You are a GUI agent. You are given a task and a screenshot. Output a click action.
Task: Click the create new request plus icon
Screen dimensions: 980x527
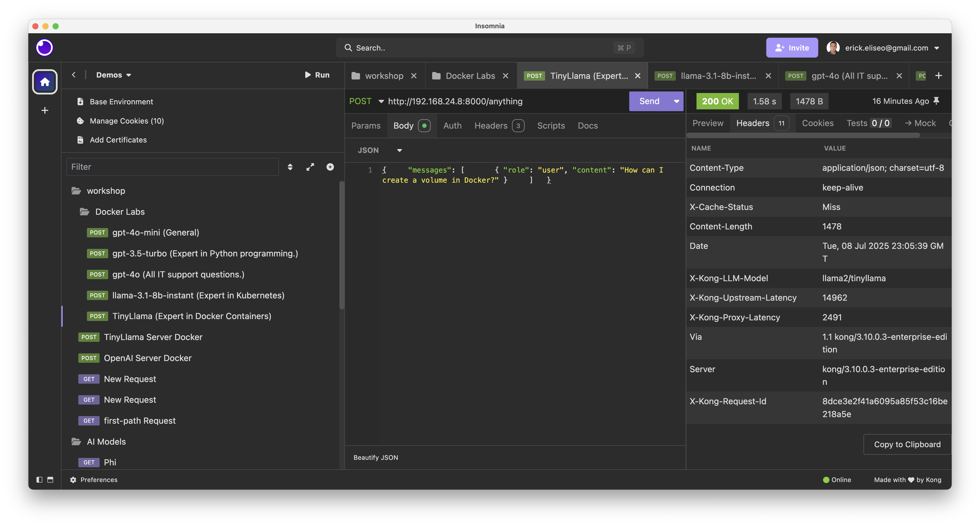330,167
